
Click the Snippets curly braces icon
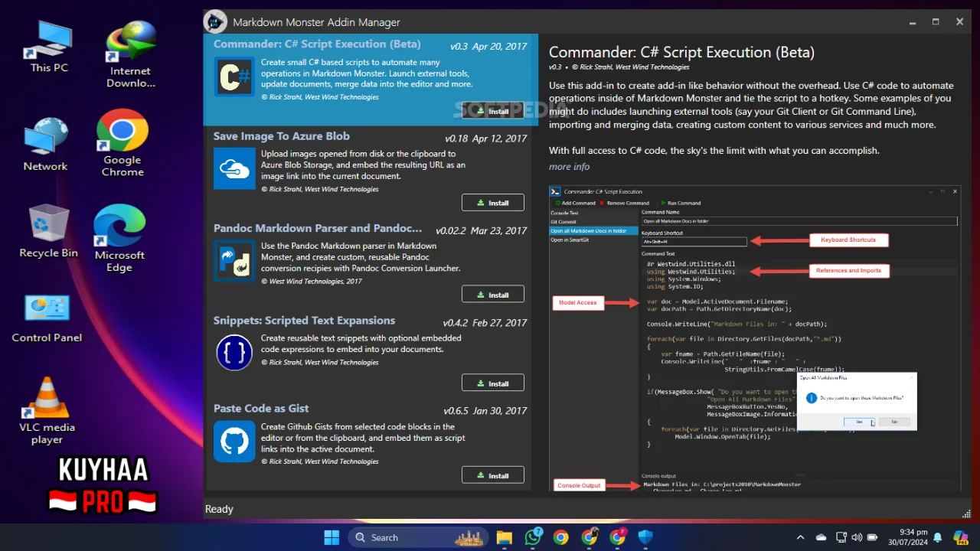click(234, 353)
